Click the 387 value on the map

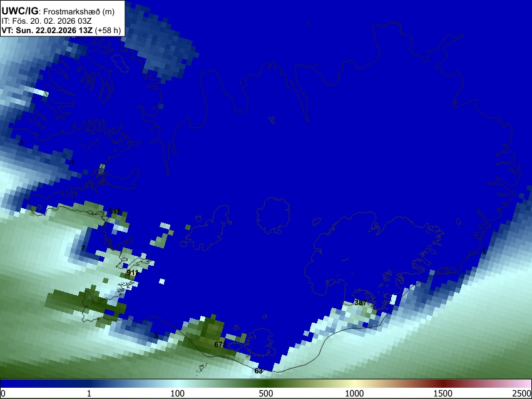coord(361,303)
